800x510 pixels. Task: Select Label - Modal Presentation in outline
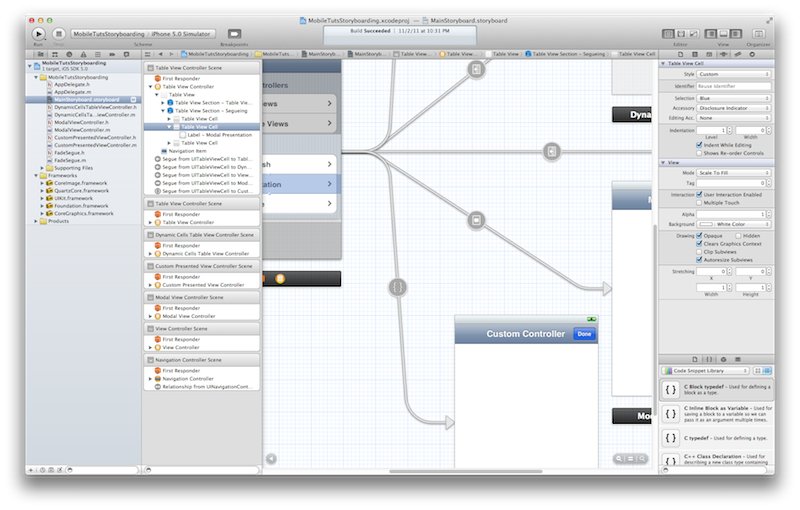coord(220,135)
